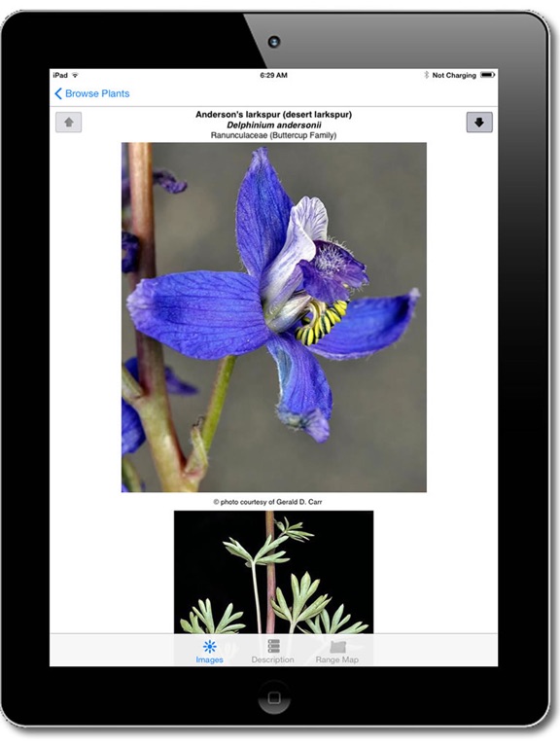Viewport: 560px width, 747px height.
Task: Tap the iPad front camera lens
Action: pos(274,42)
